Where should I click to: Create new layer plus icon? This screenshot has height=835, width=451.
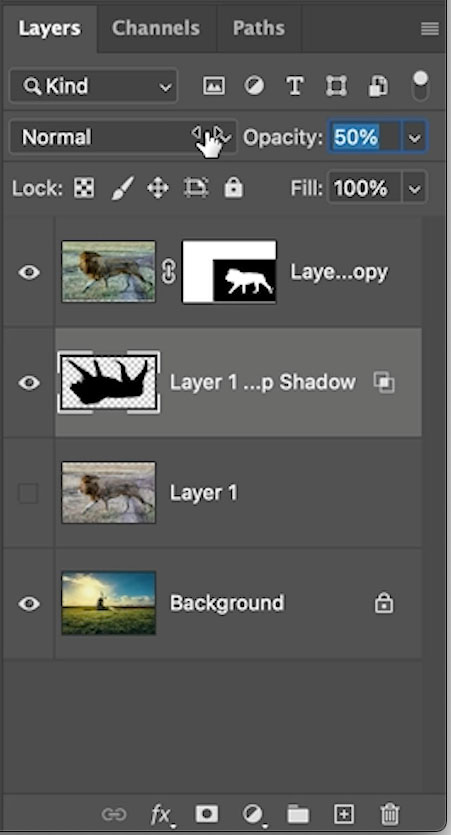[343, 813]
